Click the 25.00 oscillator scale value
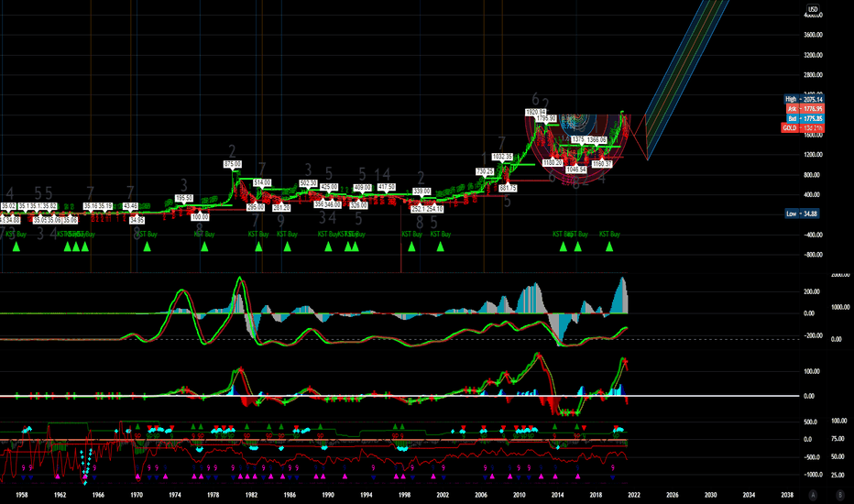This screenshot has height=504, width=854. coord(838,475)
